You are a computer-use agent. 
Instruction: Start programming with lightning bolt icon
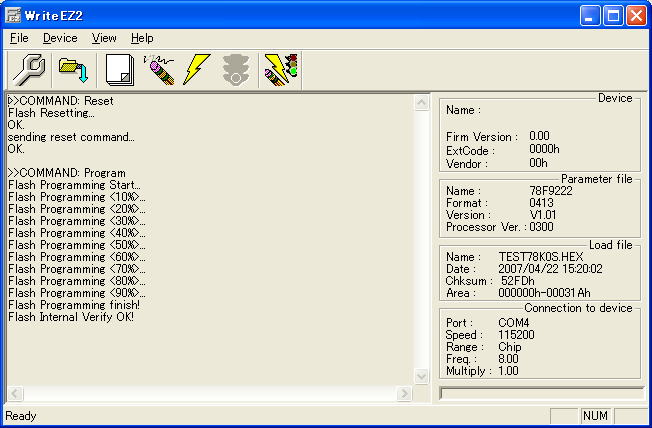pos(196,69)
